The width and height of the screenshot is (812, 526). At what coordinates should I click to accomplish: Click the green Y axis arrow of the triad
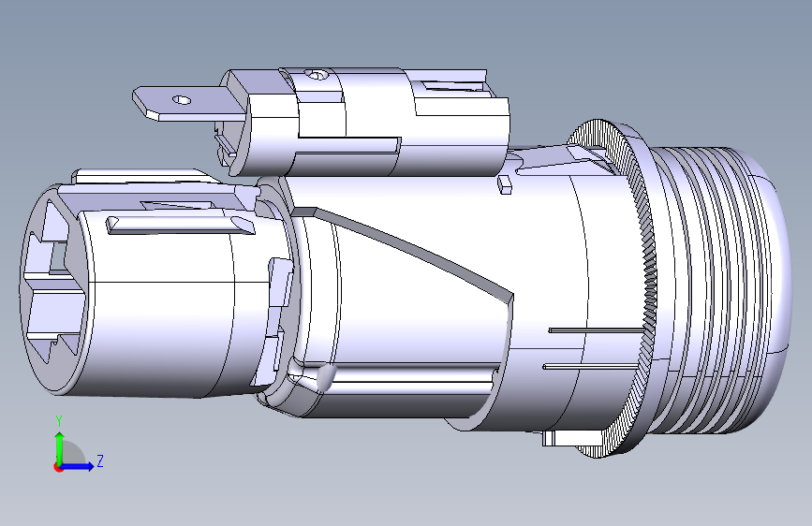click(x=60, y=446)
